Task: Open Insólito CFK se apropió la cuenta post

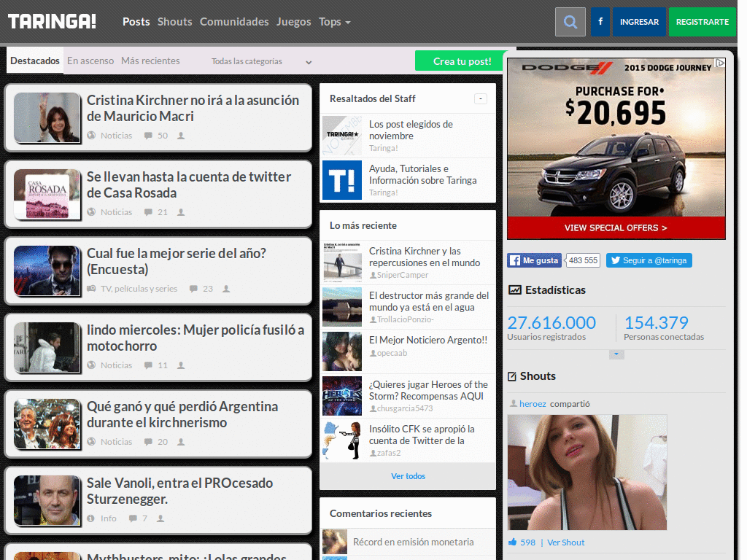Action: click(422, 435)
